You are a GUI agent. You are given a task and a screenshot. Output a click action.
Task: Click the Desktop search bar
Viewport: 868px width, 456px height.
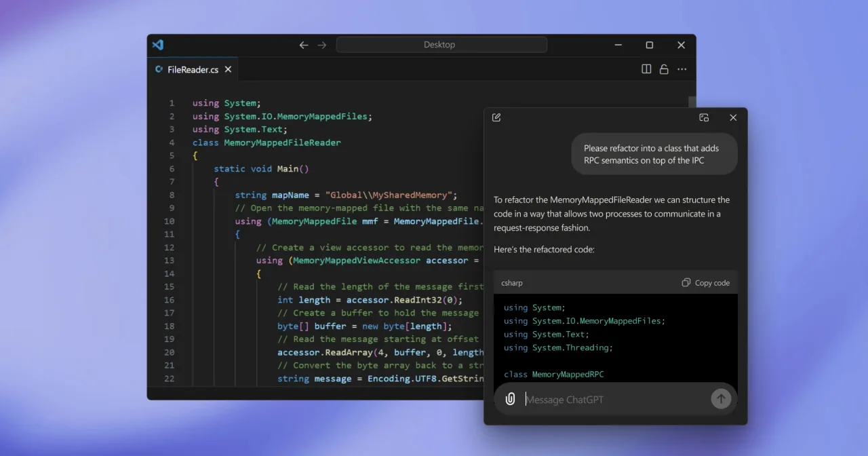click(441, 45)
